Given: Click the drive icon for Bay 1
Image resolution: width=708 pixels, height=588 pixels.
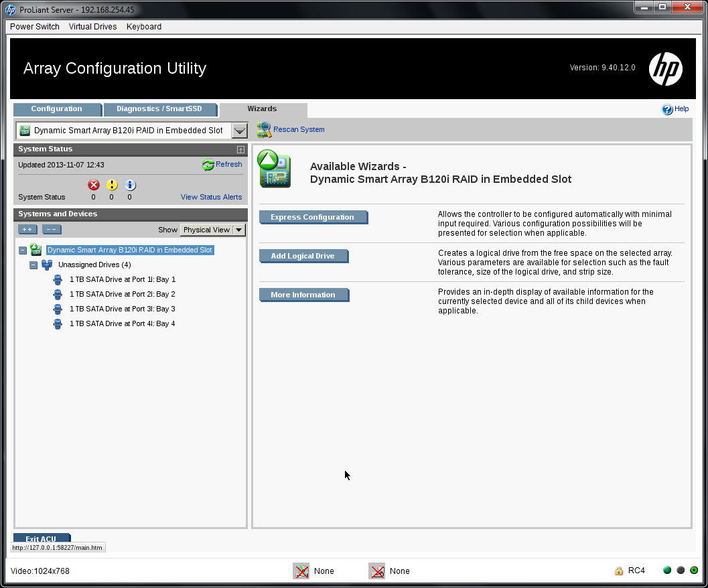Looking at the screenshot, I should click(58, 280).
